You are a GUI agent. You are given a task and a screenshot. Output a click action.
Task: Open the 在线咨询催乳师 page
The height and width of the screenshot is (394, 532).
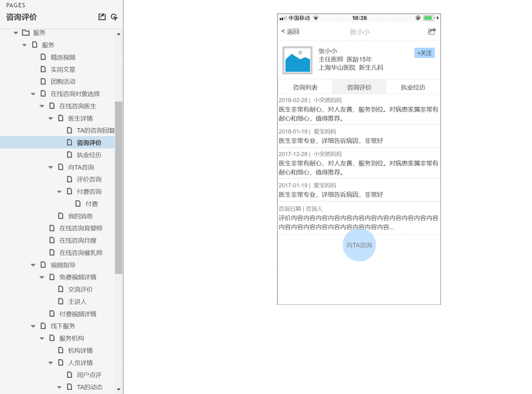tap(81, 253)
